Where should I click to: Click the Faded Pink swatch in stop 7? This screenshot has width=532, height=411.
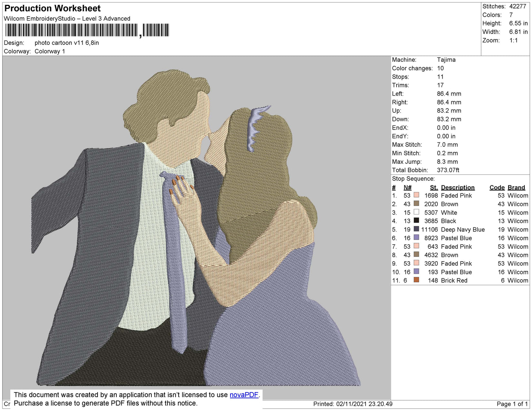pyautogui.click(x=416, y=246)
